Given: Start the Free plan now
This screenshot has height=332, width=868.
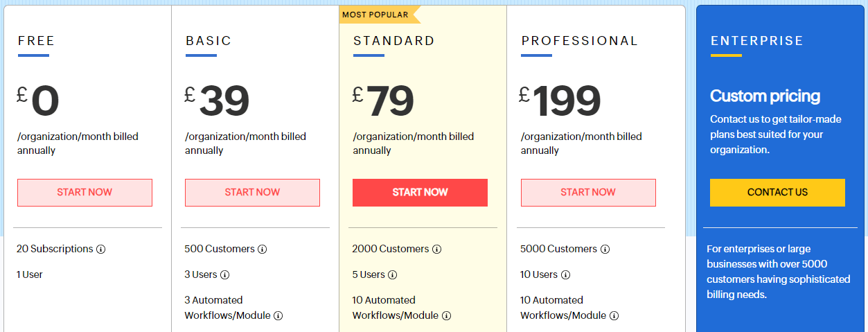Looking at the screenshot, I should coord(85,193).
